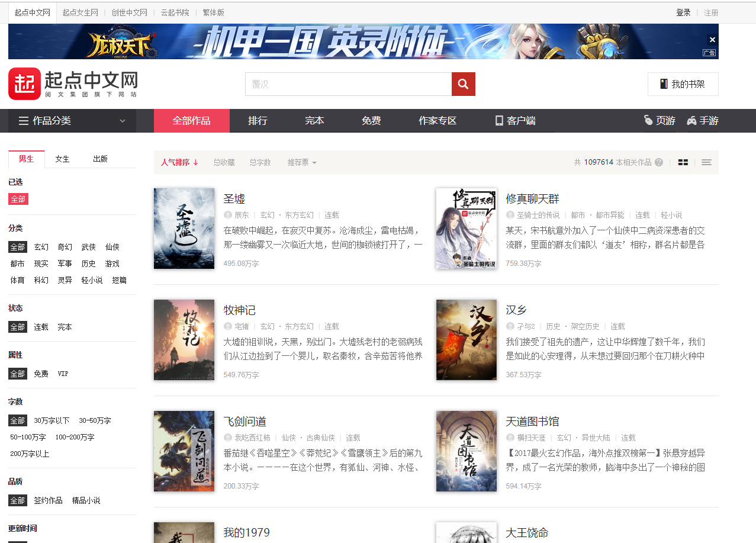Open 页游 web games link
The image size is (756, 543).
(660, 121)
